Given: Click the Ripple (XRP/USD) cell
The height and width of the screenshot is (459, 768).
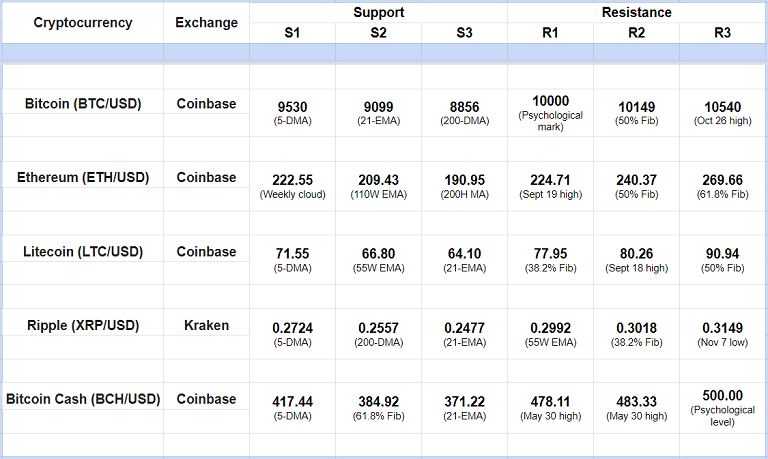Looking at the screenshot, I should (82, 325).
